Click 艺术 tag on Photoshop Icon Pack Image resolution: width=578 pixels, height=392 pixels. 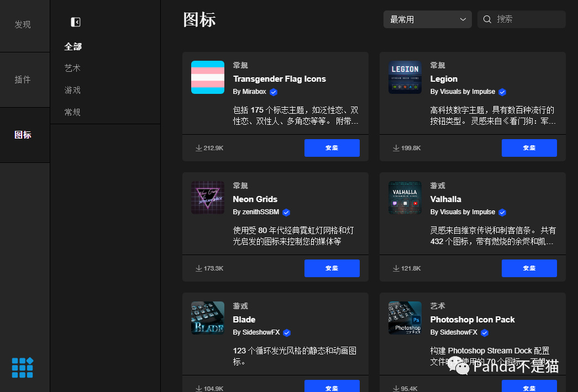pyautogui.click(x=438, y=306)
